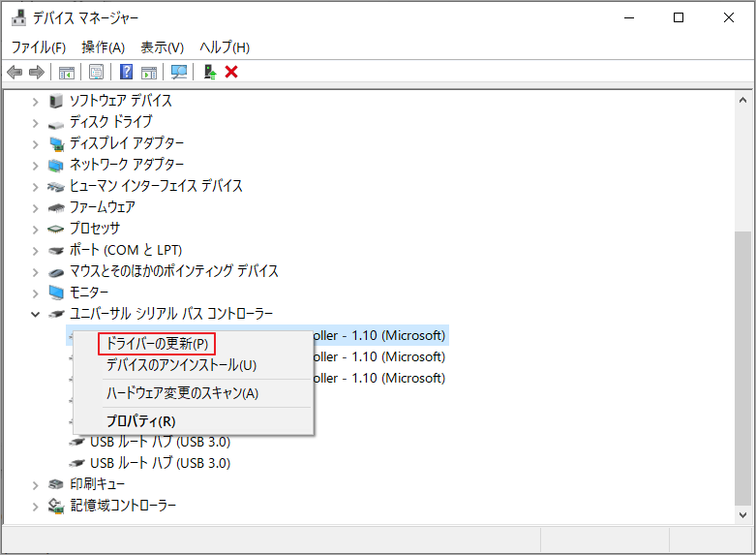This screenshot has width=756, height=555.
Task: Click the プロセッサ category icon
Action: (x=56, y=229)
